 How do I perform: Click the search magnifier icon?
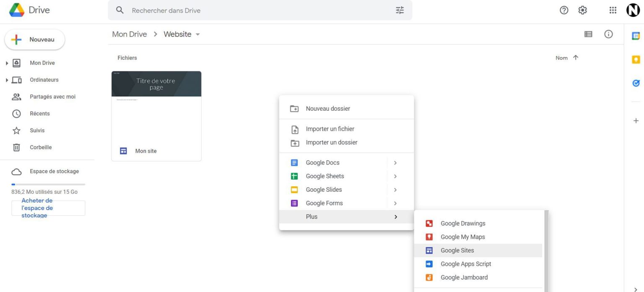[x=120, y=10]
